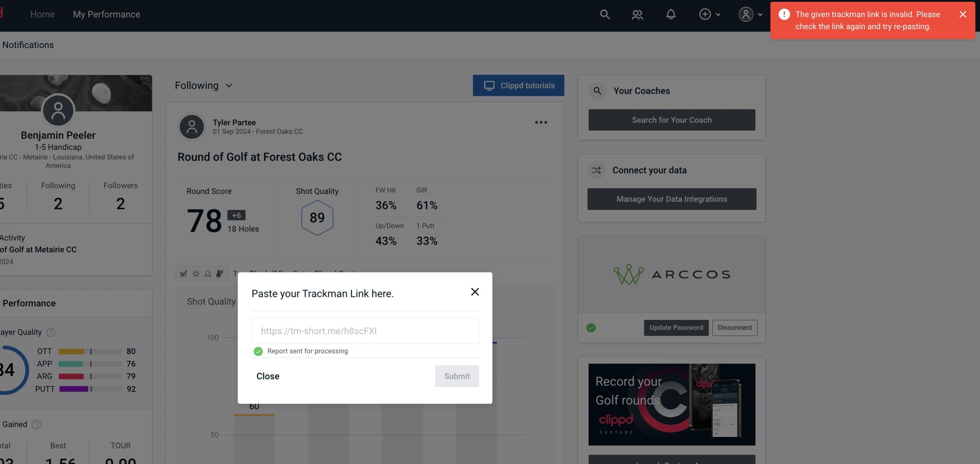The height and width of the screenshot is (464, 980).
Task: Click the Close button on Trackman dialog
Action: (x=267, y=376)
